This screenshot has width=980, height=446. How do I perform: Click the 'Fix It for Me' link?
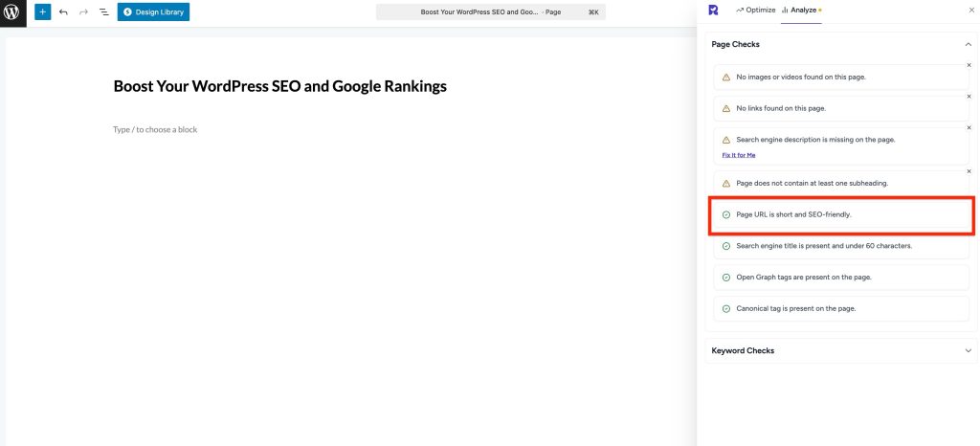[x=738, y=154]
